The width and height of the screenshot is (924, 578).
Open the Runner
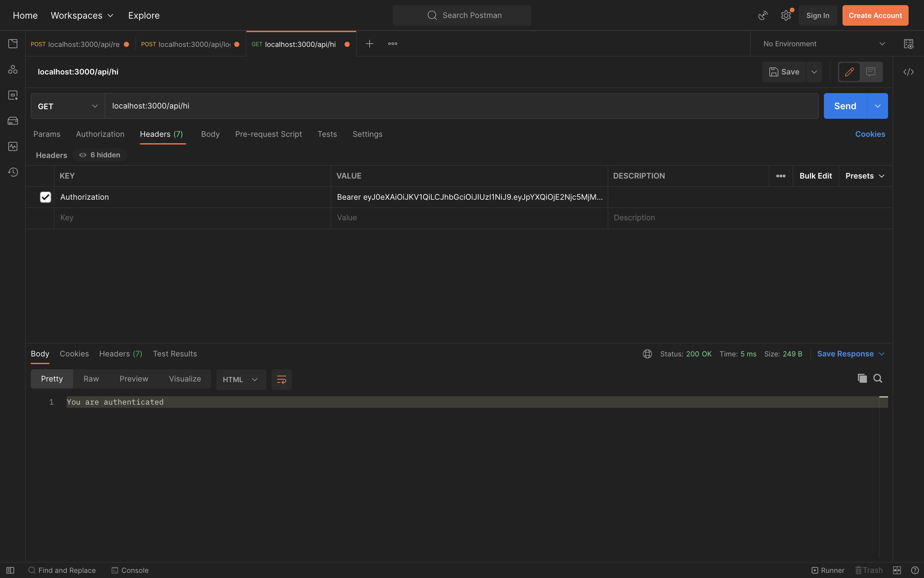pyautogui.click(x=828, y=570)
